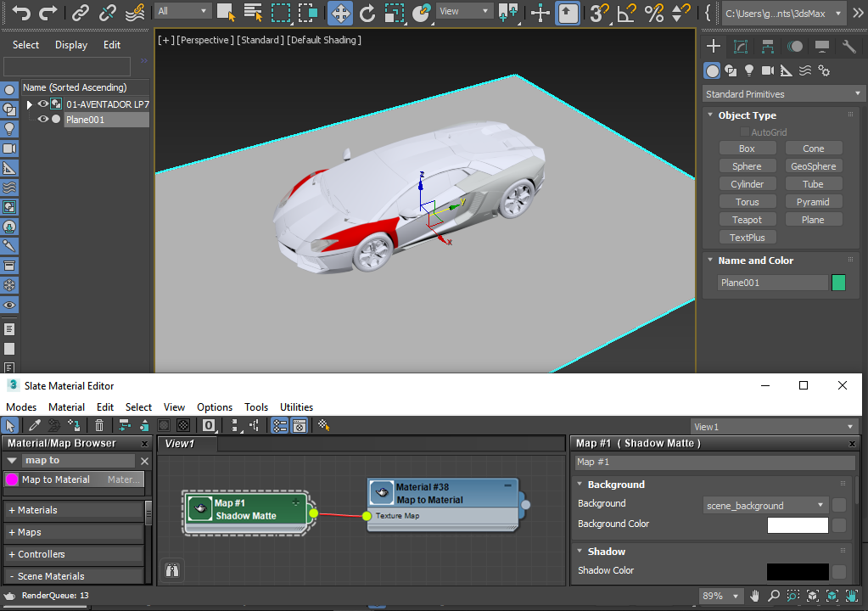
Task: Hide Plane001 using its eye icon
Action: 42,120
